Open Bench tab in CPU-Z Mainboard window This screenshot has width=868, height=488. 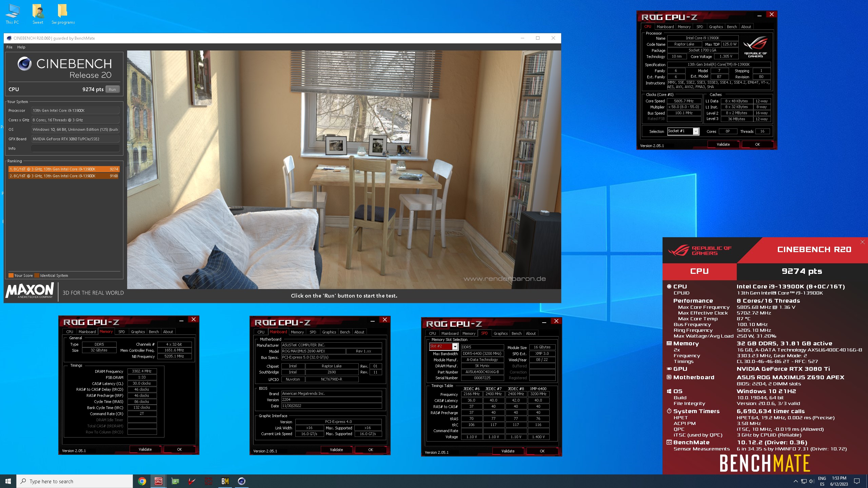coord(345,332)
